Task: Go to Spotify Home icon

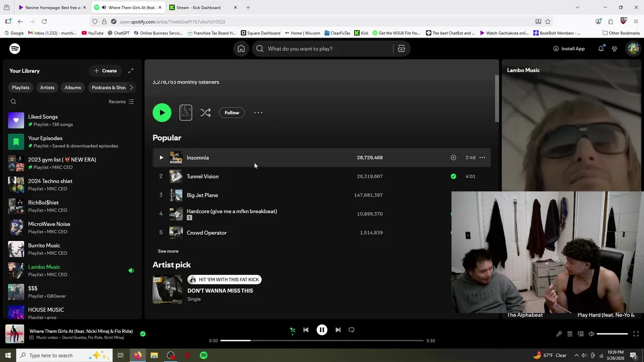Action: click(x=241, y=49)
